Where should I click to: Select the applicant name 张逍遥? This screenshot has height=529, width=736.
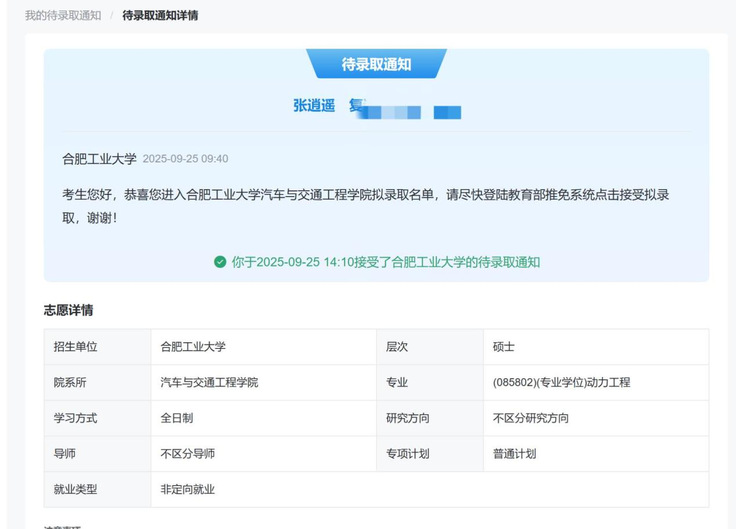point(314,106)
